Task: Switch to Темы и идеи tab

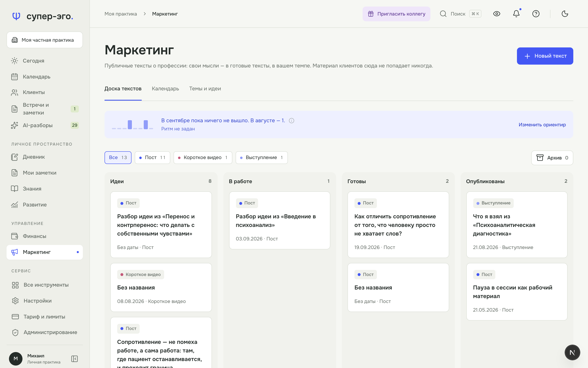Action: [205, 89]
